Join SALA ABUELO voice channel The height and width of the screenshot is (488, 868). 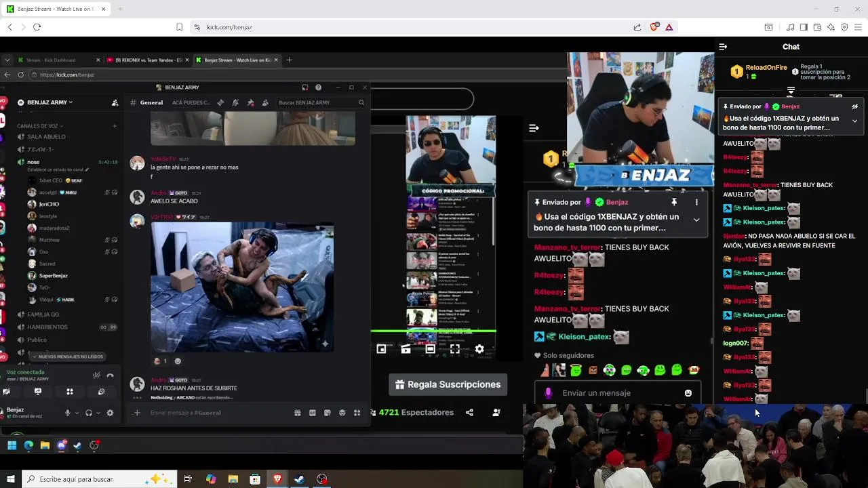pyautogui.click(x=46, y=136)
